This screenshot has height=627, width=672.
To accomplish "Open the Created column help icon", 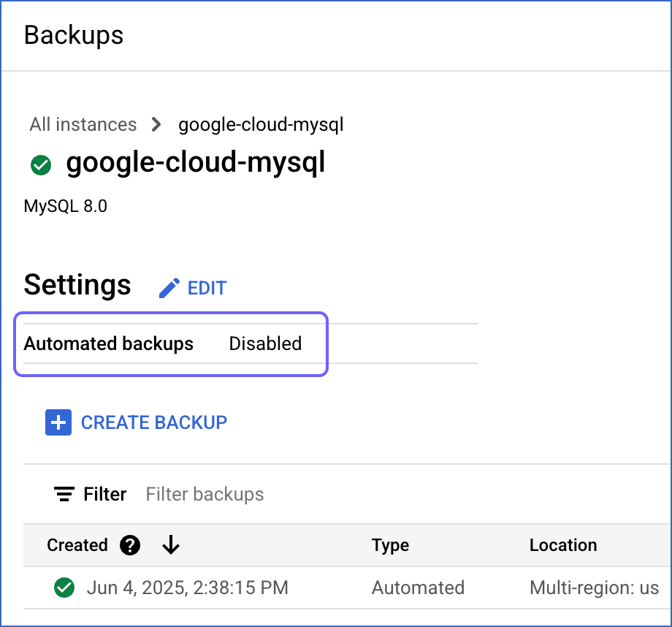I will [130, 545].
